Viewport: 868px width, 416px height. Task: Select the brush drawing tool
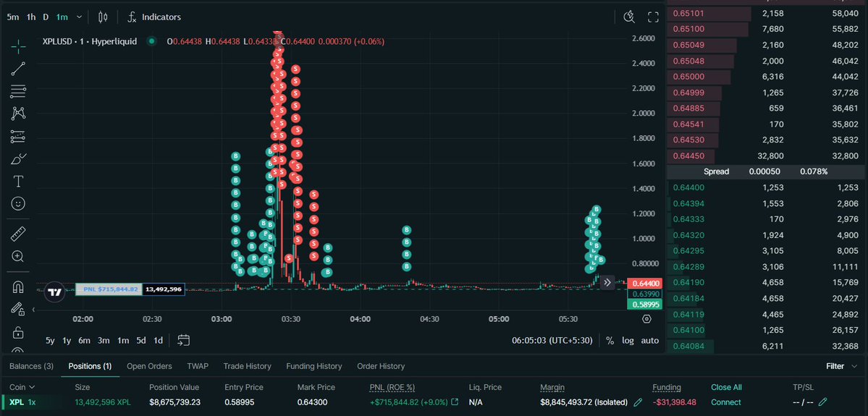pyautogui.click(x=18, y=159)
